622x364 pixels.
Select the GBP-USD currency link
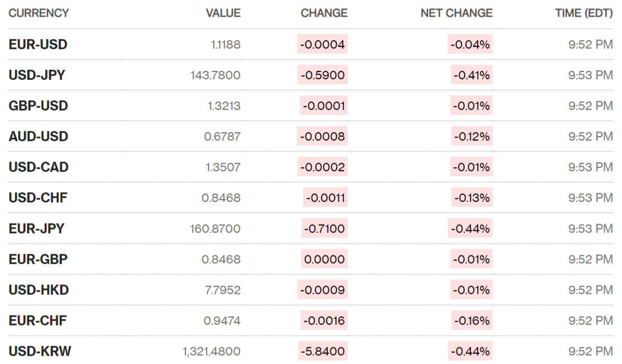(38, 106)
